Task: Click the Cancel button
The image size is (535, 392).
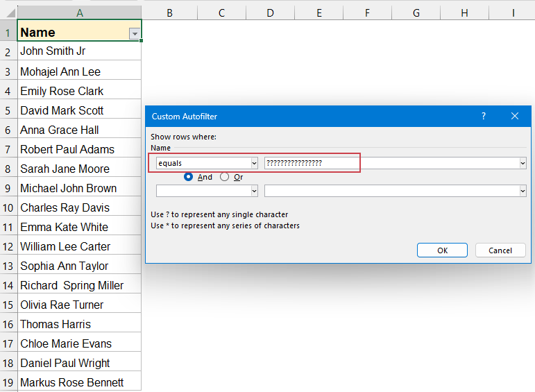Action: pyautogui.click(x=500, y=250)
